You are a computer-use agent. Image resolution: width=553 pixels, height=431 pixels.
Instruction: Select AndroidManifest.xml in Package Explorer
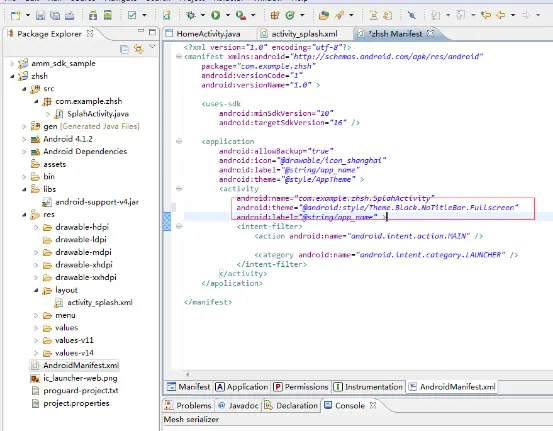coord(81,365)
